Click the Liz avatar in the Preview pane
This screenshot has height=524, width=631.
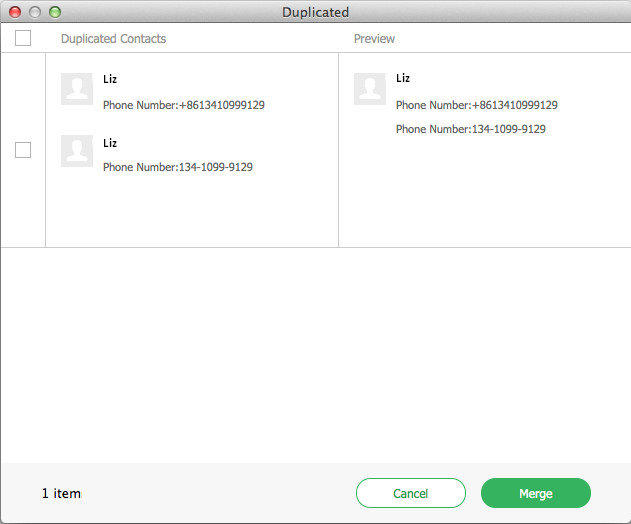click(x=370, y=89)
